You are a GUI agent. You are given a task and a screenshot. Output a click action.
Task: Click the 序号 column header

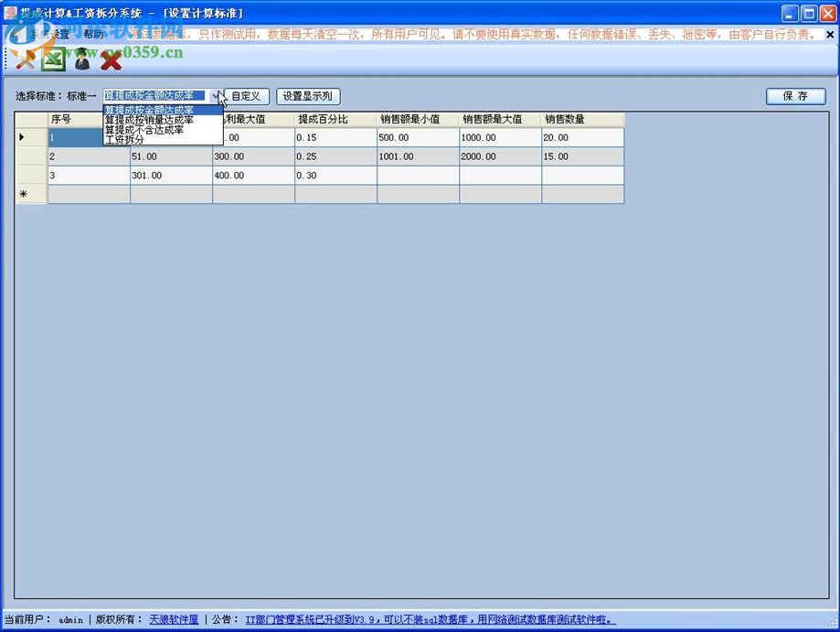(75, 120)
